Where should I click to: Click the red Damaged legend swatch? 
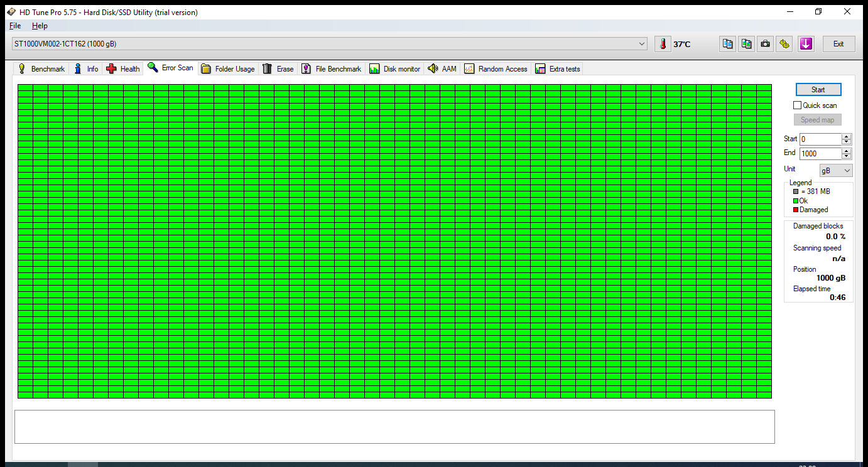796,210
